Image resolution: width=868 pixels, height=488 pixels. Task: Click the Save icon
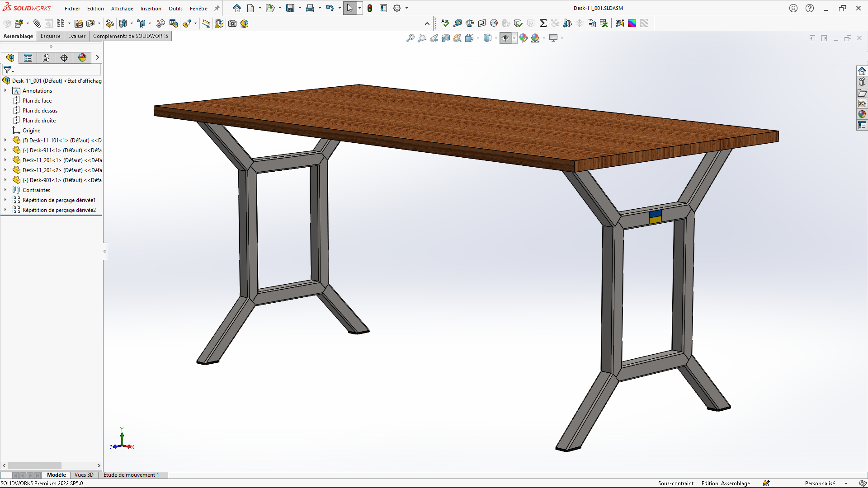[290, 8]
